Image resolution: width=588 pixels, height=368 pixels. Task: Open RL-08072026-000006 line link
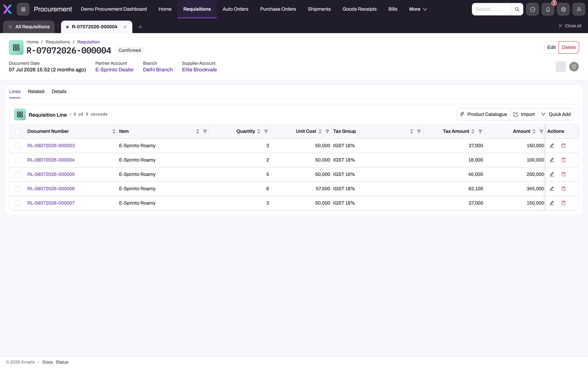(51, 189)
